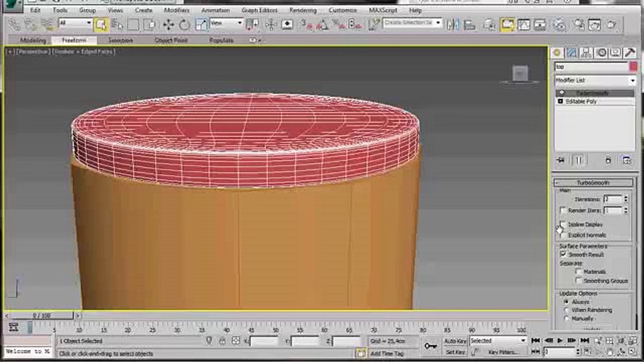The height and width of the screenshot is (362, 644).
Task: Uncheck the Smooth Result checkbox
Action: (563, 254)
